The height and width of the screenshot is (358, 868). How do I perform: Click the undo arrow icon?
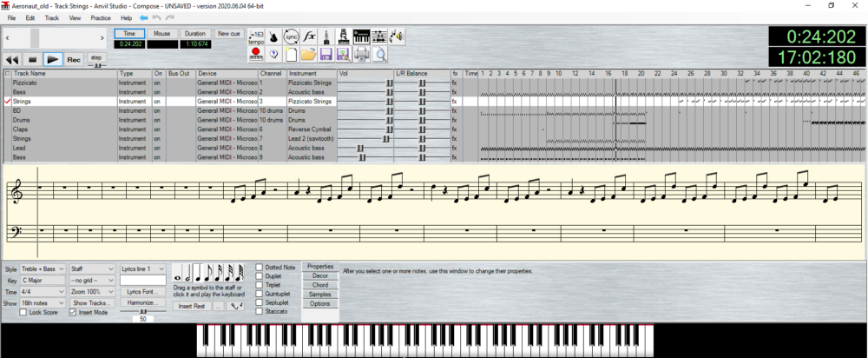(157, 17)
